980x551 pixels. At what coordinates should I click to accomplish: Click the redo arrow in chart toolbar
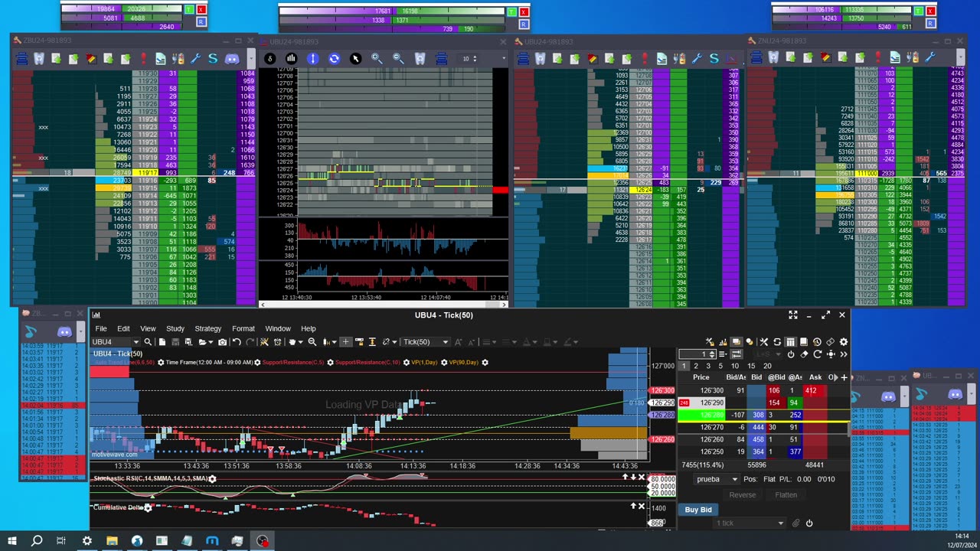coord(250,342)
